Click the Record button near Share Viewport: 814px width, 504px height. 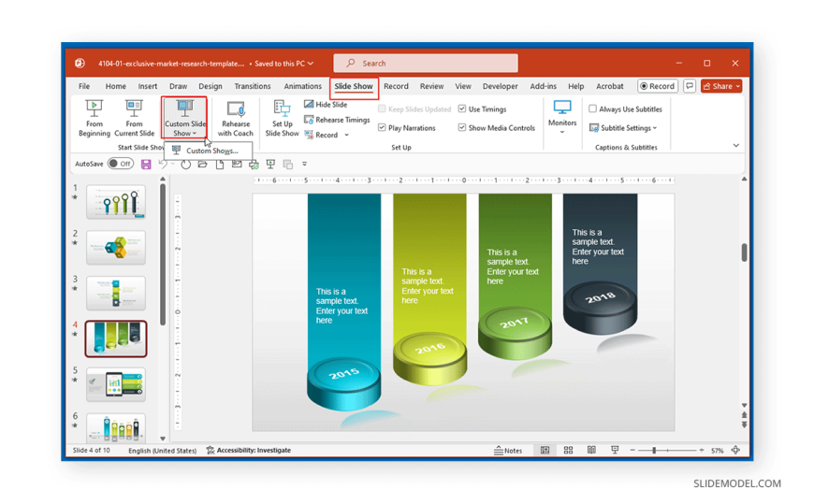pyautogui.click(x=658, y=86)
